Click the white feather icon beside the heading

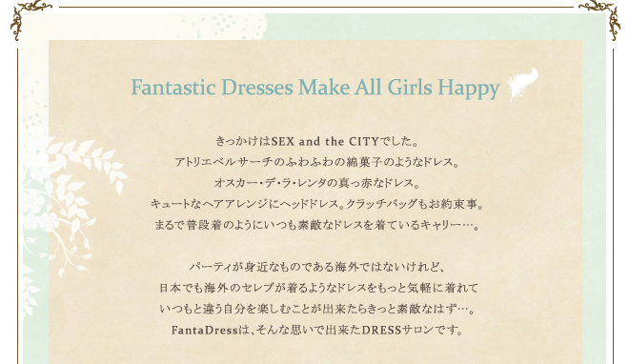pos(522,84)
